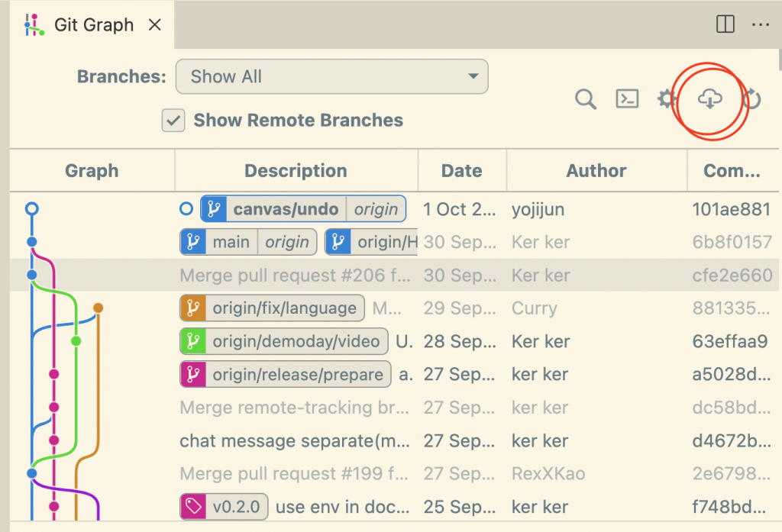
Task: Select the Merge pull request #206 commit
Action: (294, 276)
